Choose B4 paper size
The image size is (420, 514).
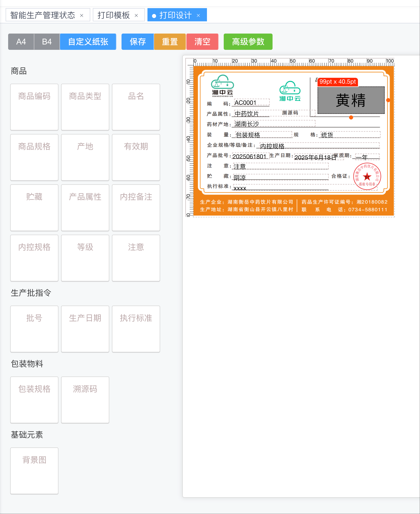pos(47,42)
